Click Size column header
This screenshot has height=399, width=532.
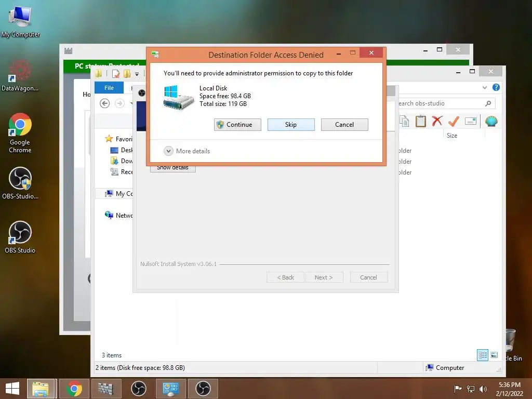(452, 136)
